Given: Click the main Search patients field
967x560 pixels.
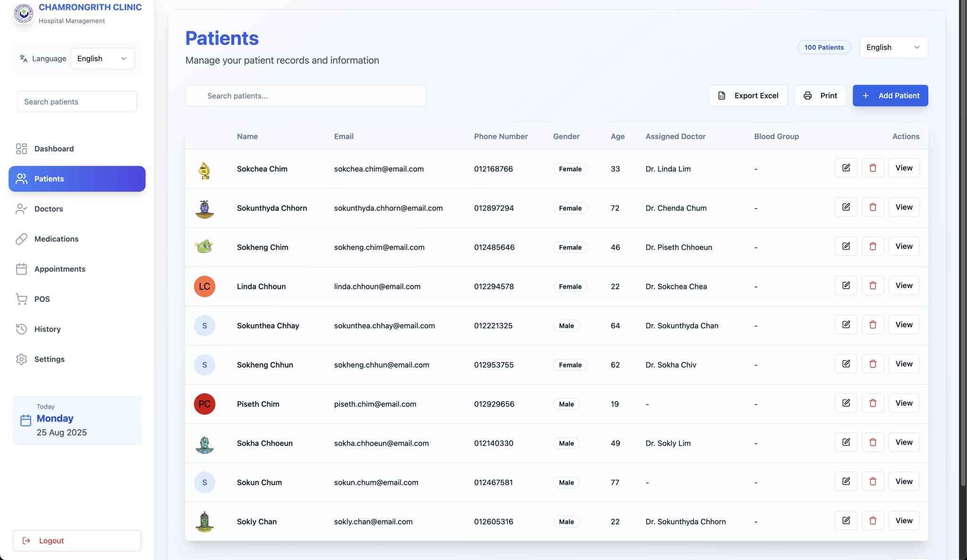Looking at the screenshot, I should click(305, 96).
